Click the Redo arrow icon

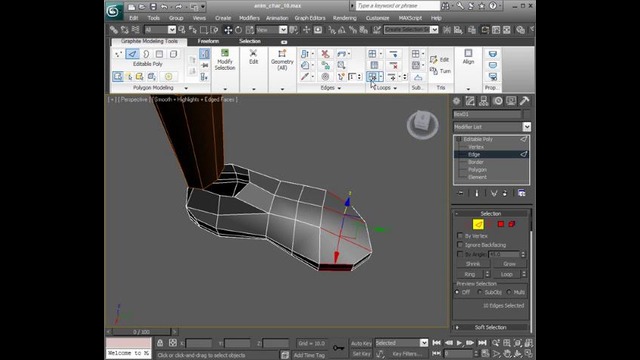coord(178,7)
